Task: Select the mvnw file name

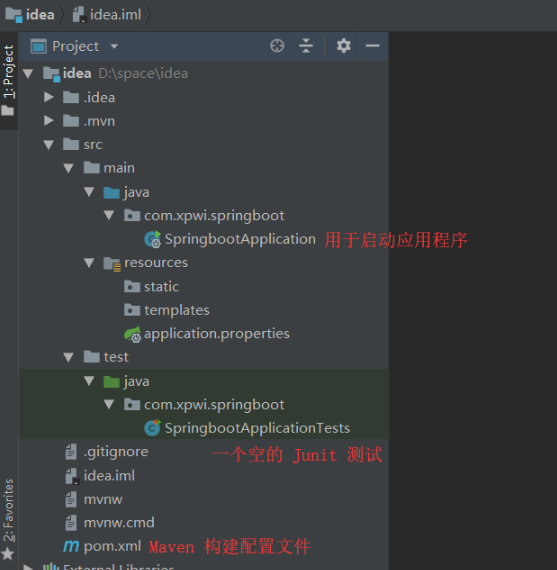Action: (103, 499)
